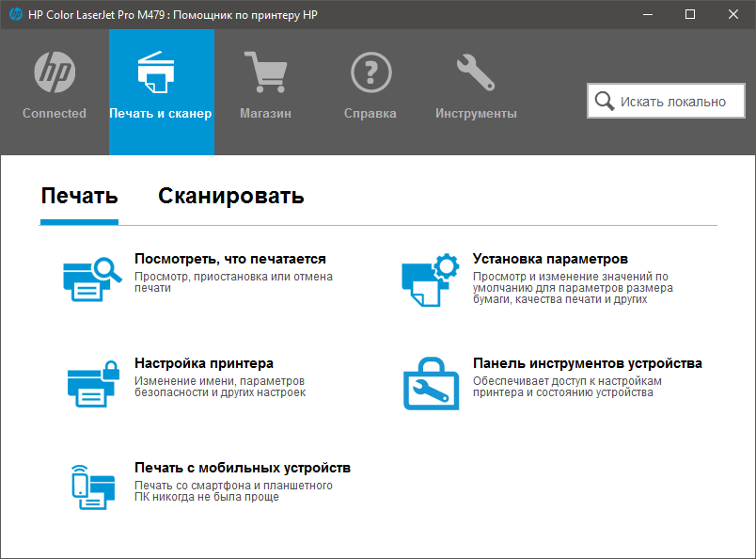The width and height of the screenshot is (756, 559).
Task: Click the HP logo in title bar
Action: (15, 14)
